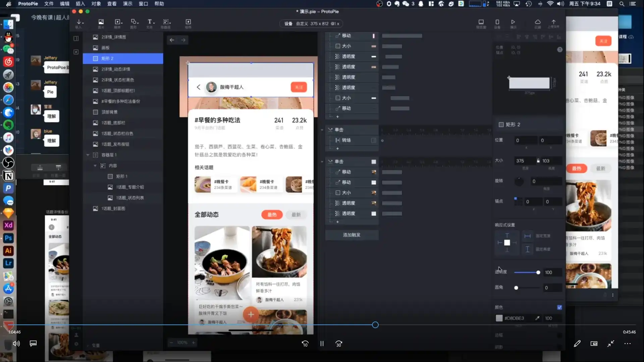Toggle the fill color checkbox

click(559, 307)
